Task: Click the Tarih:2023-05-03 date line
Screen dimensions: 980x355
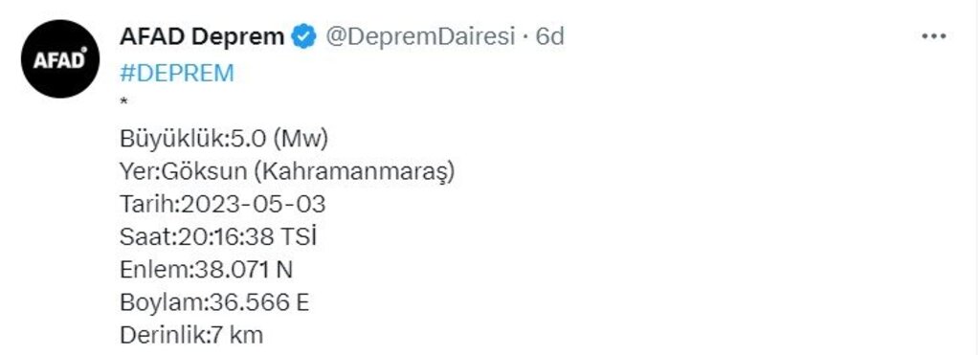Action: [x=222, y=205]
